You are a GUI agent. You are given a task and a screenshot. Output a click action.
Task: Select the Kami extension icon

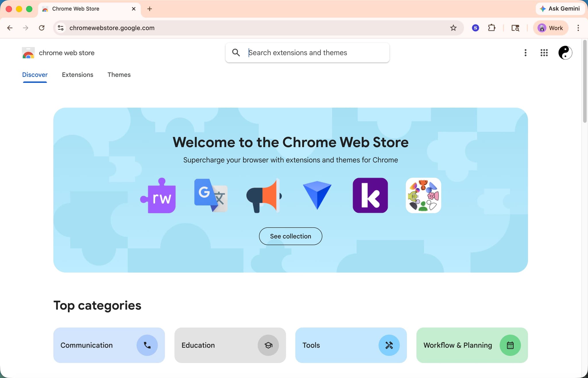370,196
